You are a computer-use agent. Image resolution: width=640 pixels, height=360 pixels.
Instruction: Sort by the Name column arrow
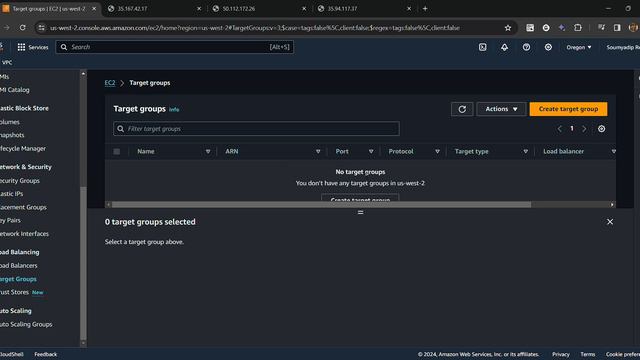[x=208, y=151]
